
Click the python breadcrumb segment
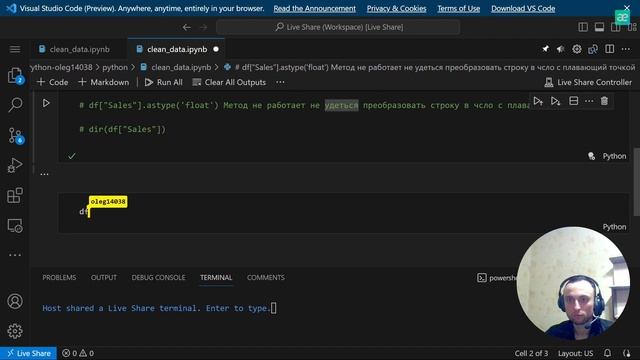click(x=115, y=67)
